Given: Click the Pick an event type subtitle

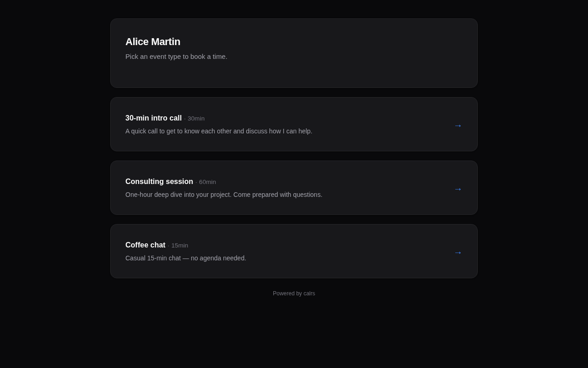Looking at the screenshot, I should 176,57.
